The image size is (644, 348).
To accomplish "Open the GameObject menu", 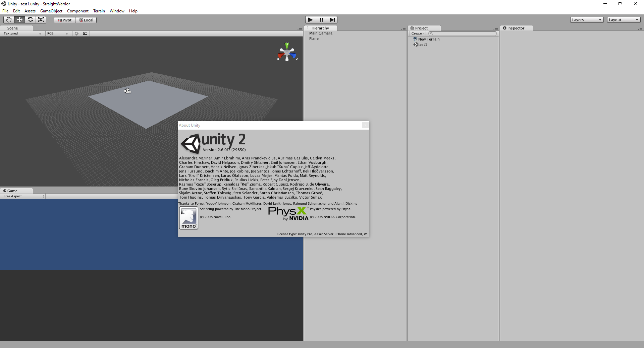I will [x=51, y=11].
